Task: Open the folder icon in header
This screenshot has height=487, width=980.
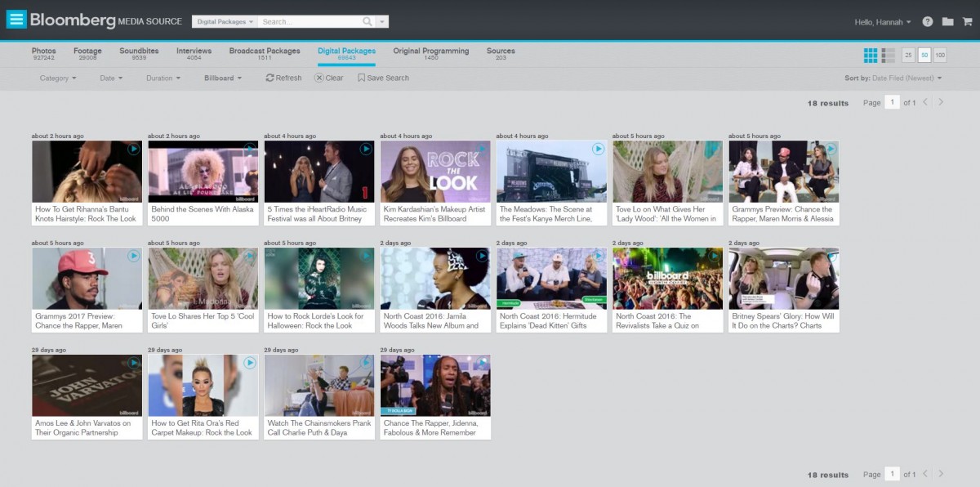Action: click(x=947, y=22)
